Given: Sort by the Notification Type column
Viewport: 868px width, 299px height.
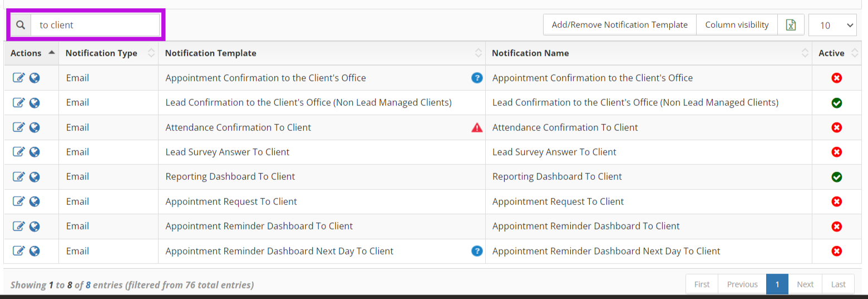Looking at the screenshot, I should [101, 53].
